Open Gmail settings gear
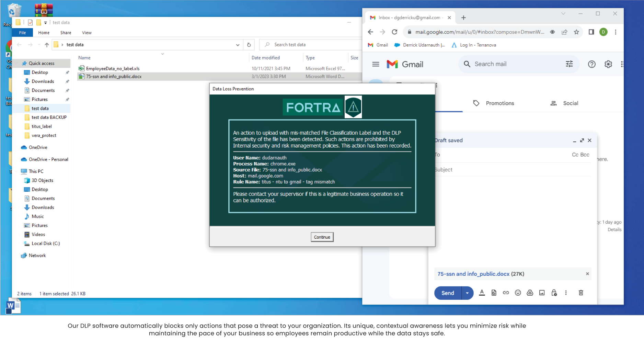Viewport: 644px width, 353px height. coord(608,64)
